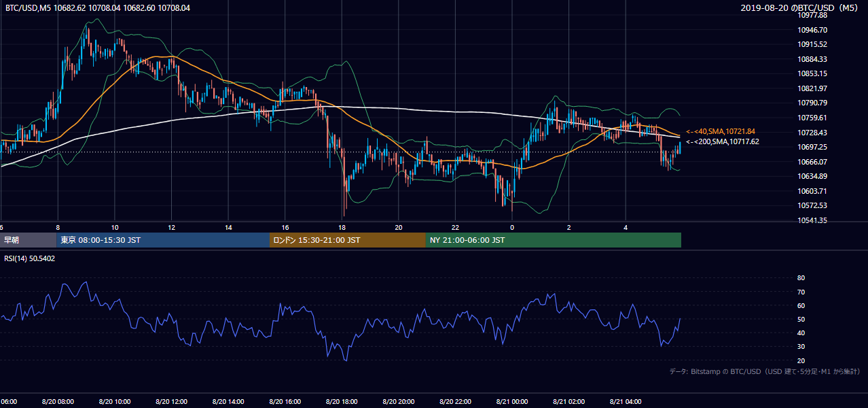Click hour label 2 under price chart

click(569, 228)
